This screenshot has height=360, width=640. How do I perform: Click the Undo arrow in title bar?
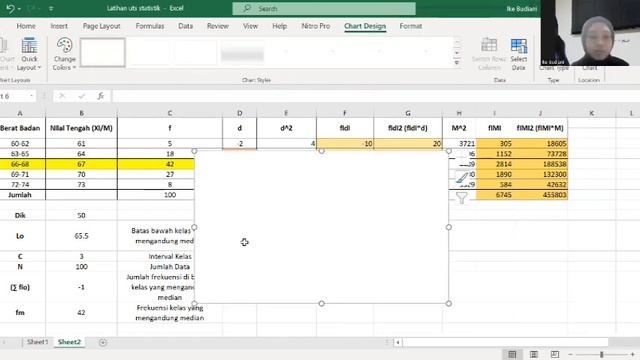(10, 8)
